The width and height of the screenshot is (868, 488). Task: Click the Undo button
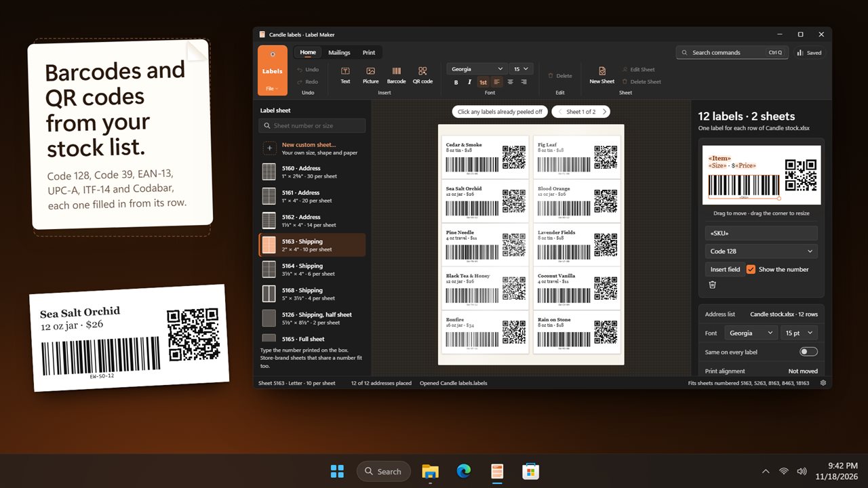307,69
